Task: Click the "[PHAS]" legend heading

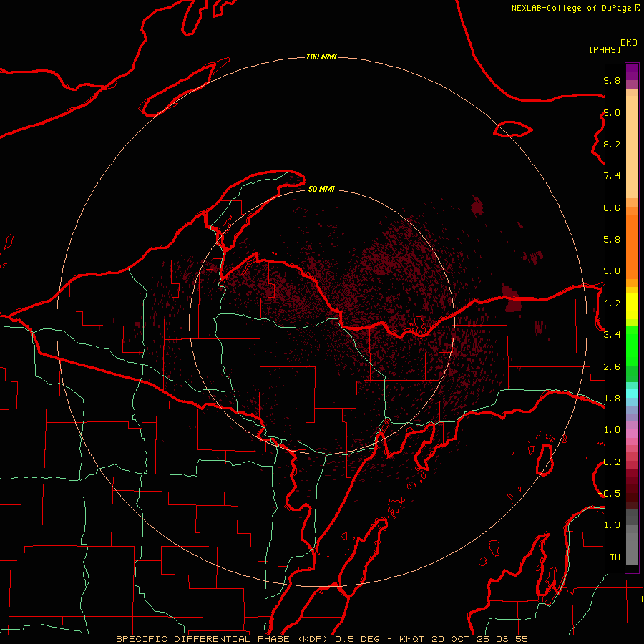Action: click(605, 50)
